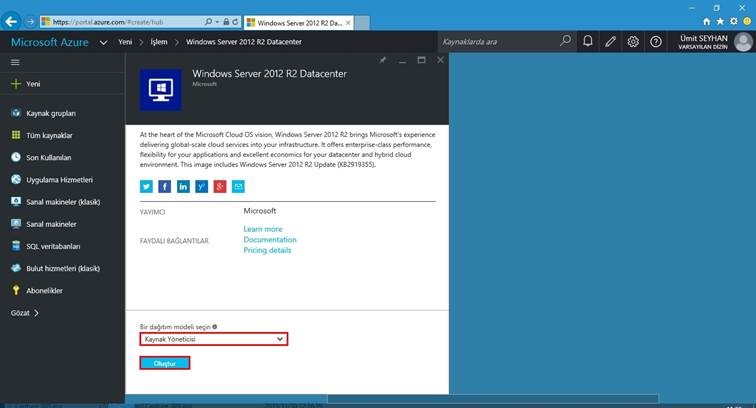
Task: Click the info icon beside deployment model
Action: pyautogui.click(x=215, y=326)
